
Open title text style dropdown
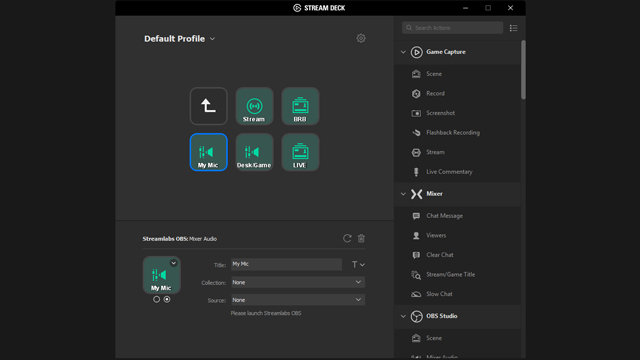tap(358, 265)
